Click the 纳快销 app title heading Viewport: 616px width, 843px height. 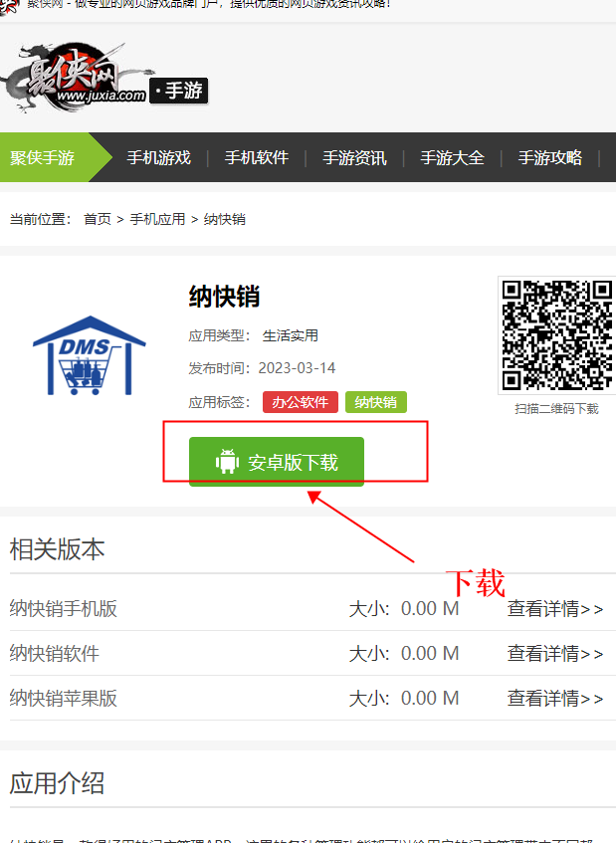pos(224,297)
